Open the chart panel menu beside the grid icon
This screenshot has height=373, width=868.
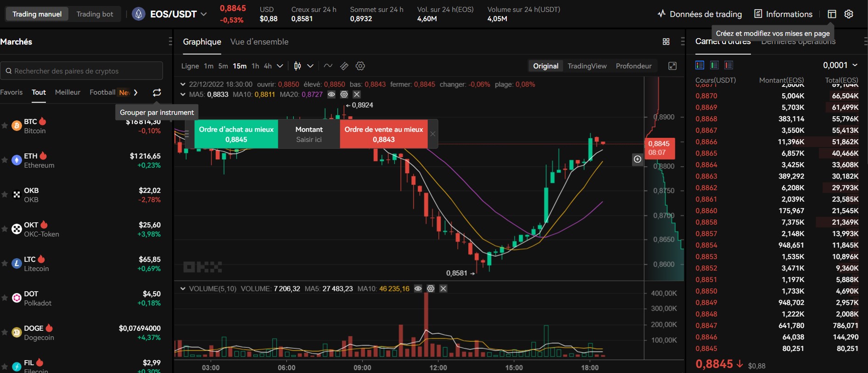coord(683,42)
